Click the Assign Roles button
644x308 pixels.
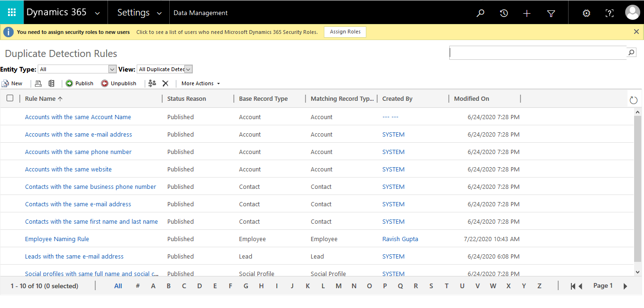coord(345,32)
